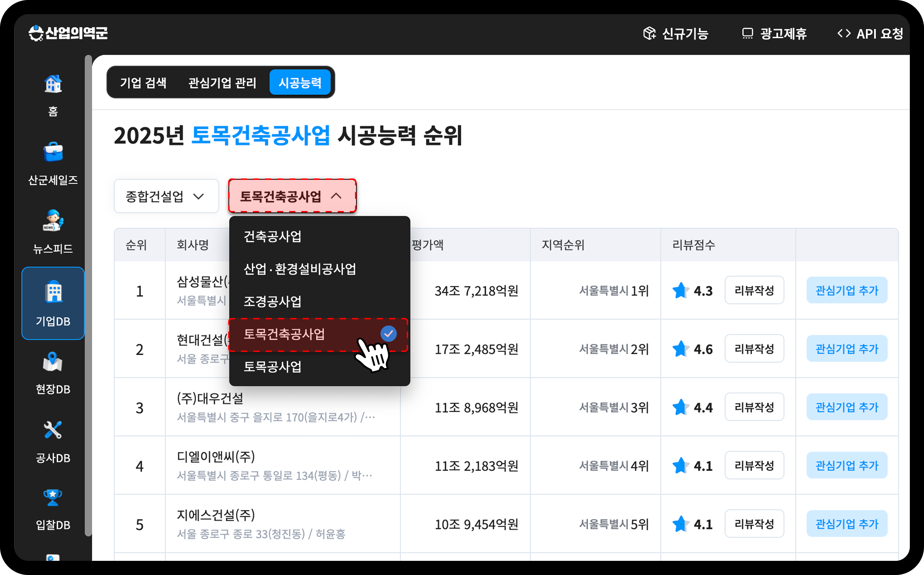
Task: Add rank 1 company to 관심기업
Action: tap(847, 291)
